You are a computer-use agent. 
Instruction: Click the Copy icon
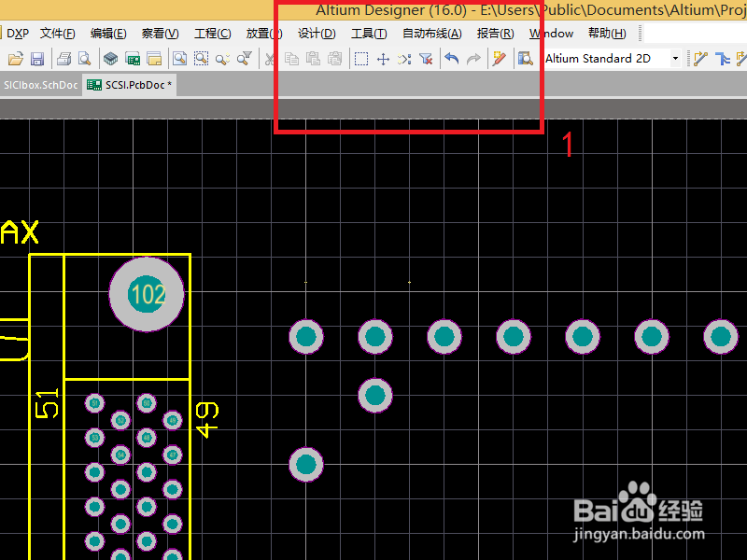coord(291,59)
